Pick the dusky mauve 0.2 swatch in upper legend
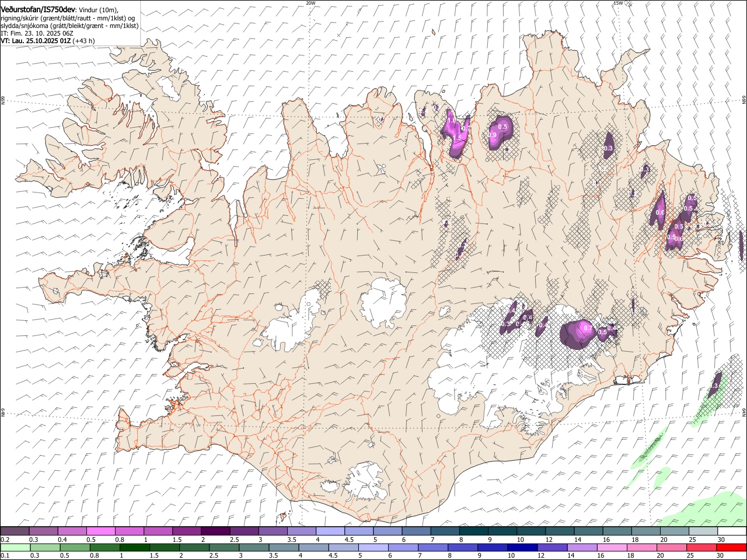Screen dimensions: 747x560 [x=15, y=531]
